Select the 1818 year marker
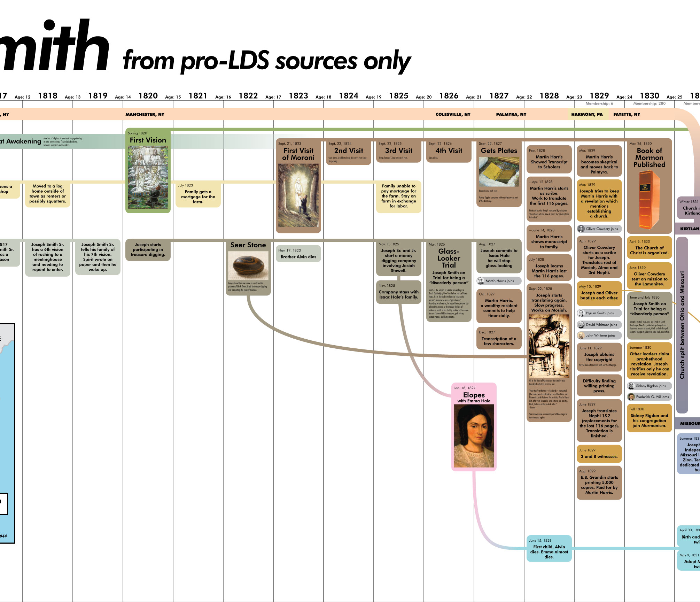 coord(48,96)
